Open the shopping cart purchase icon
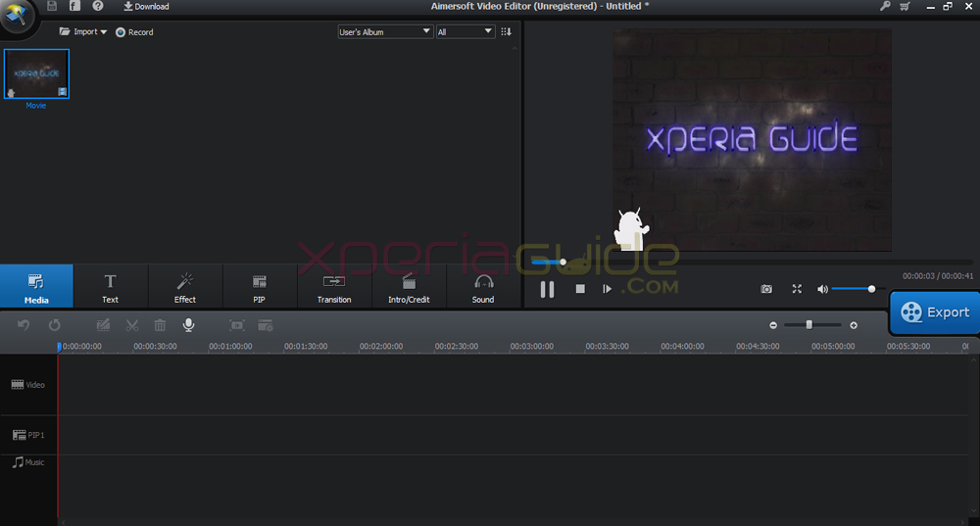 [905, 6]
